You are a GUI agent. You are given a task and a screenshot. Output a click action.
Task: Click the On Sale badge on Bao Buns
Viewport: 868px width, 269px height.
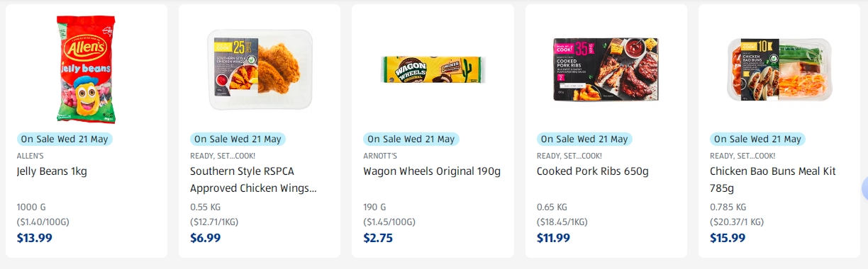(x=758, y=139)
